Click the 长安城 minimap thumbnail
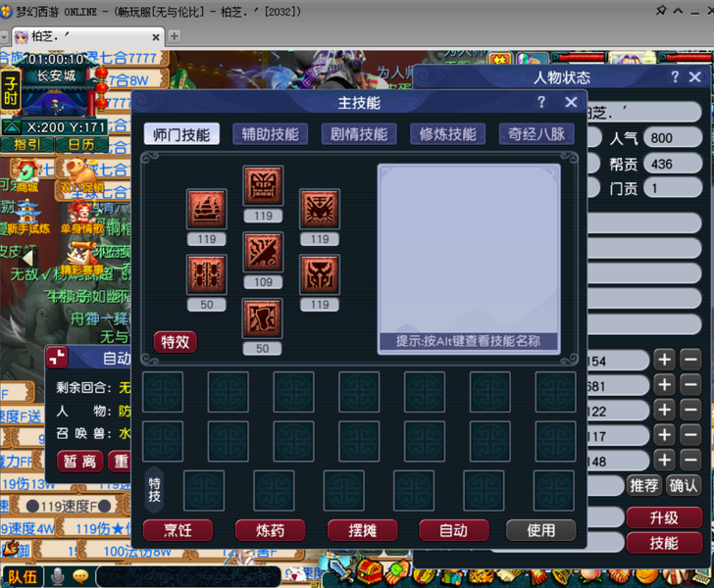This screenshot has height=588, width=714. click(x=56, y=101)
